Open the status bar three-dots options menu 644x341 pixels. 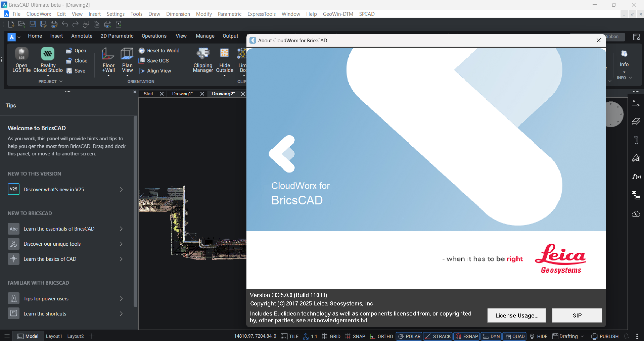click(637, 336)
